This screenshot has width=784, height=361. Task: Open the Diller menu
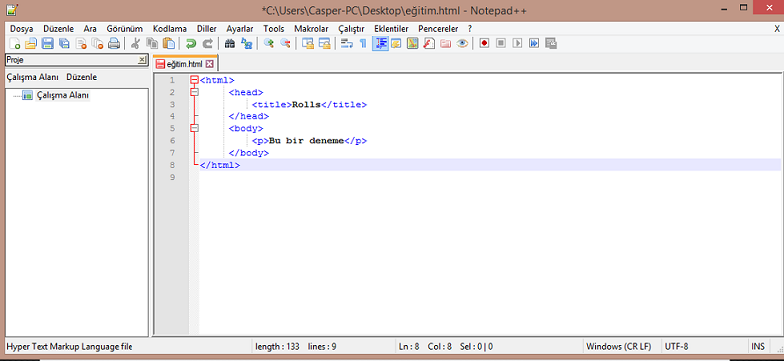[207, 28]
